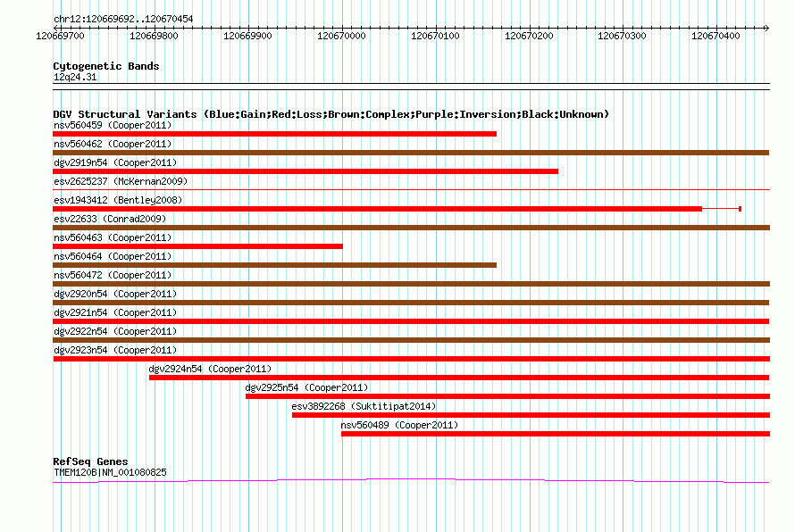Click the brown bar of esv22633
Screen dimensions: 795x532
point(411,228)
